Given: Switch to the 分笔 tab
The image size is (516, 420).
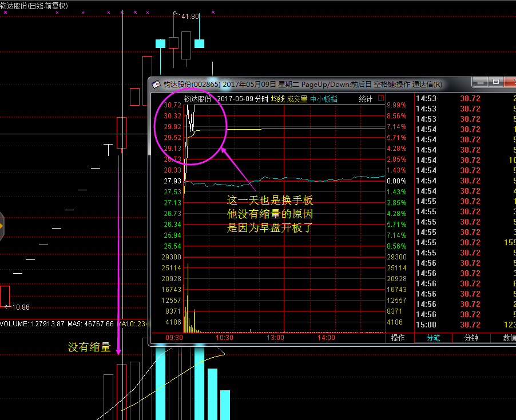Looking at the screenshot, I should point(433,338).
